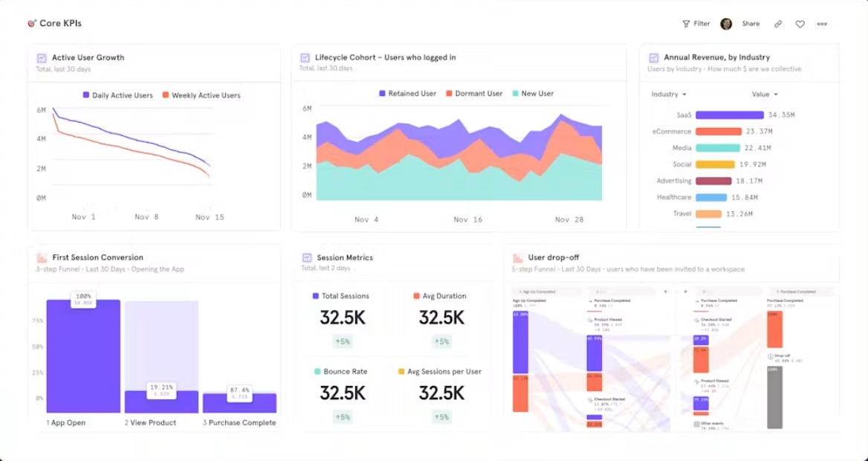Click the 1 App Open funnel bar

tap(83, 356)
